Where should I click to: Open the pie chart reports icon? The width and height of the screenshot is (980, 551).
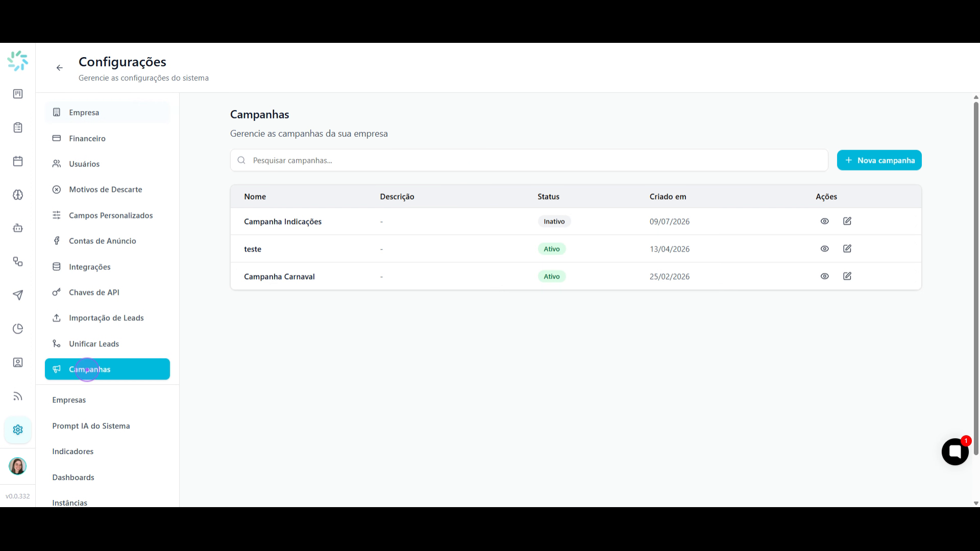coord(18,329)
